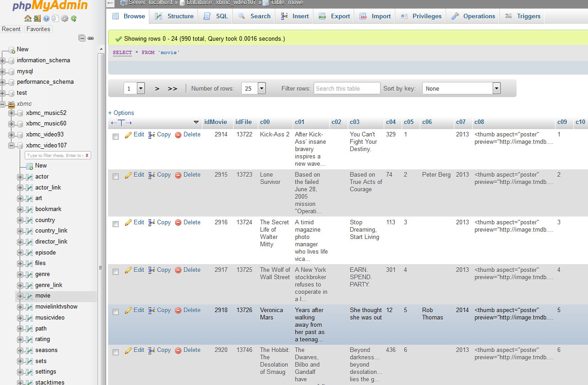The image size is (588, 385).
Task: Click the pencil Edit icon for The Hobbit row
Action: (x=128, y=350)
